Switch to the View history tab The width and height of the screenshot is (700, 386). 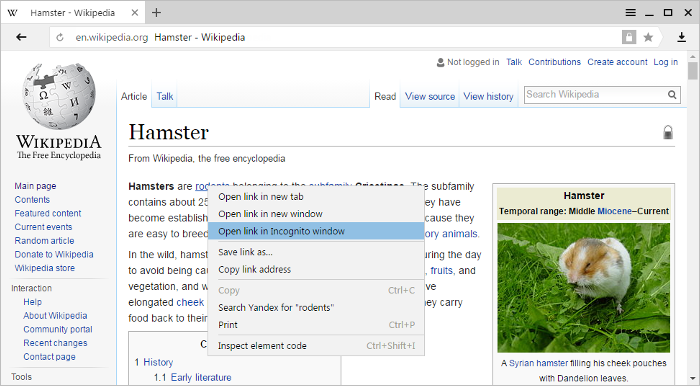point(488,96)
